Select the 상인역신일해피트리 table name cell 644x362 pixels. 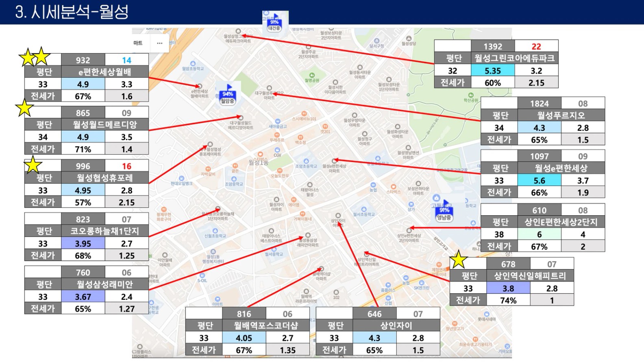pos(530,276)
